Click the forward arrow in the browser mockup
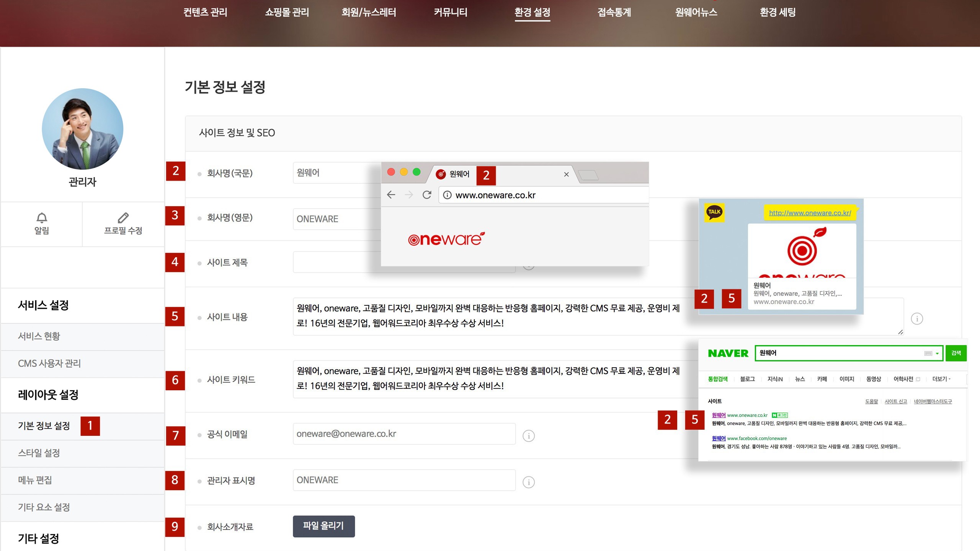The image size is (980, 551). point(409,195)
